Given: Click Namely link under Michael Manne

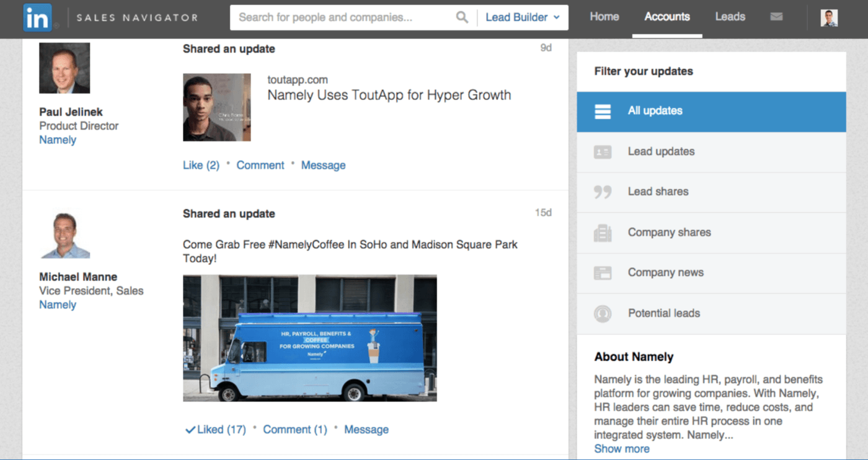Looking at the screenshot, I should [58, 305].
